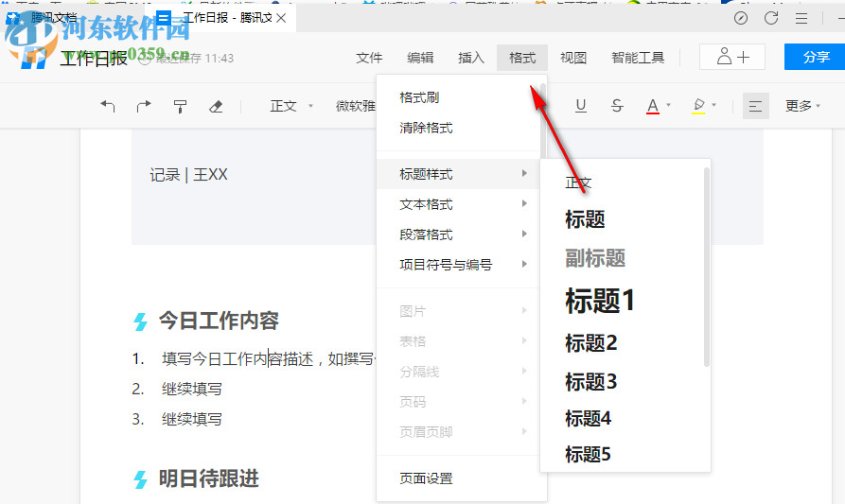The width and height of the screenshot is (845, 504).
Task: Apply the 标题3 heading style
Action: 590,382
